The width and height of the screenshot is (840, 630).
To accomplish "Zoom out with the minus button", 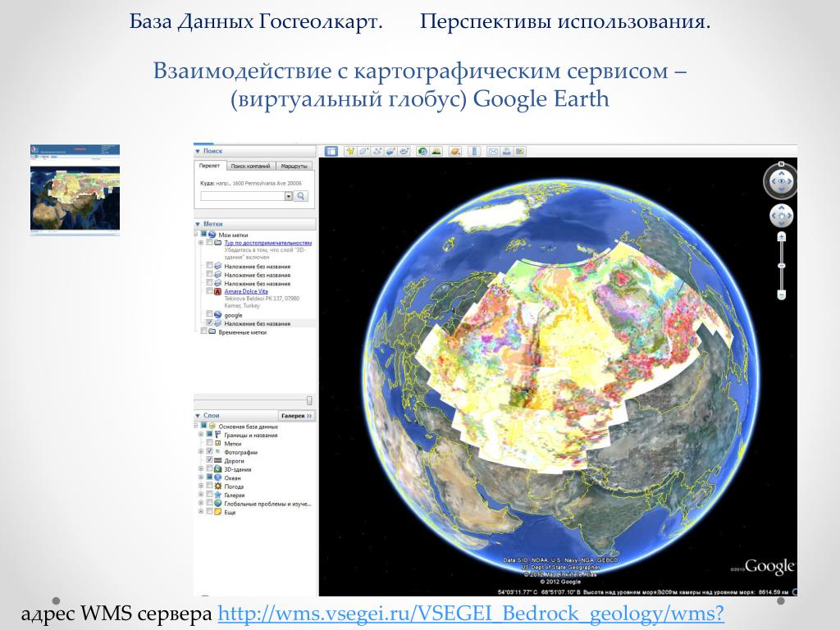I will pos(782,294).
